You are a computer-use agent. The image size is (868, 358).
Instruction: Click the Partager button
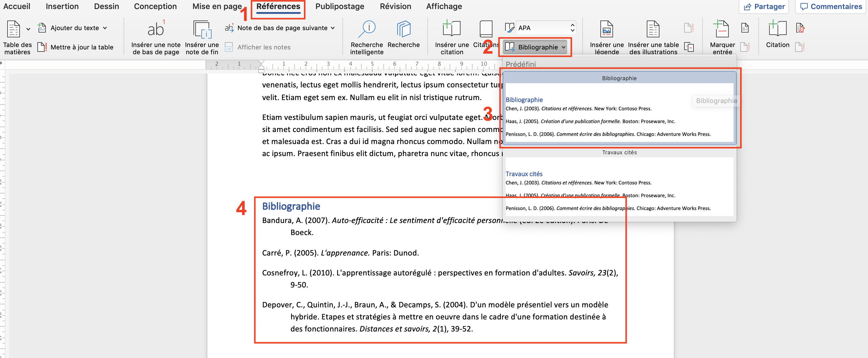(x=763, y=6)
